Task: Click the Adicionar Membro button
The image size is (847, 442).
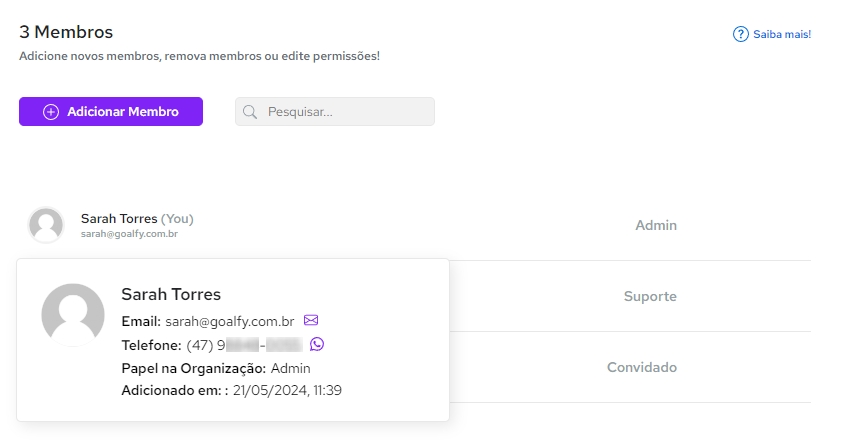Action: click(x=111, y=112)
